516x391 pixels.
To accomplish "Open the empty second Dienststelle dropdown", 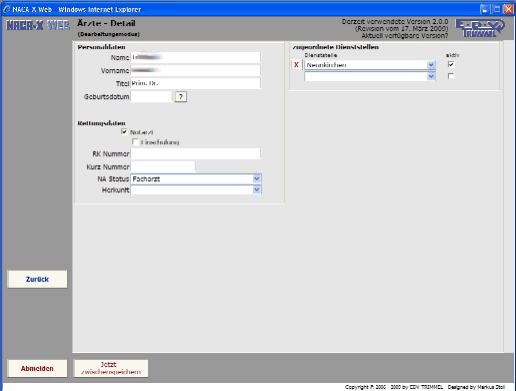I will [x=370, y=77].
